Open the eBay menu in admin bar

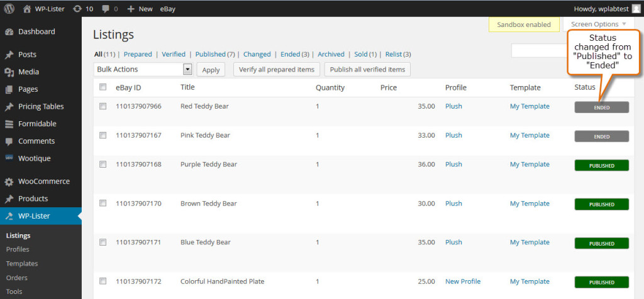click(x=167, y=9)
